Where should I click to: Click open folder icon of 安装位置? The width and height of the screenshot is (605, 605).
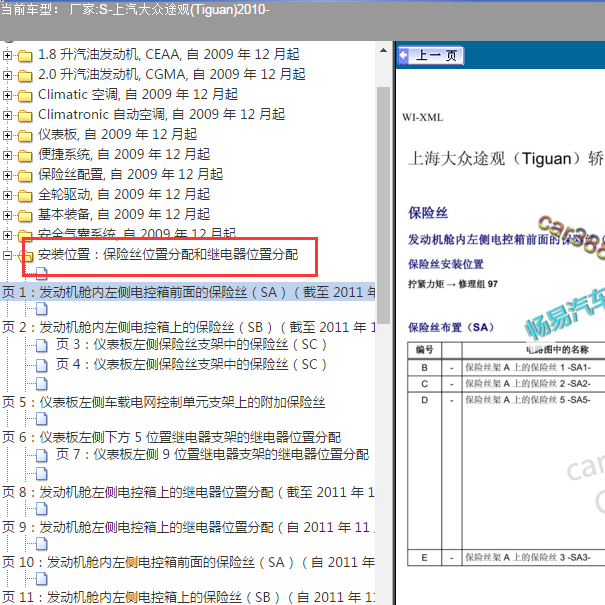point(26,255)
